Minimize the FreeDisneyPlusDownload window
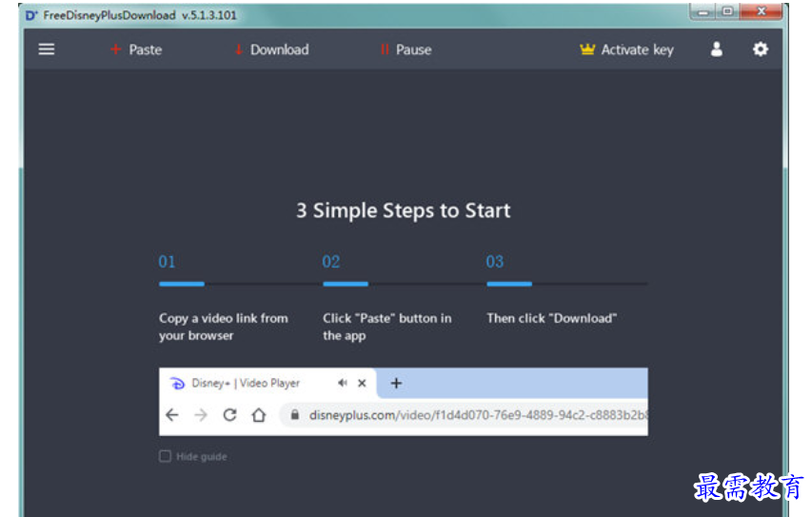This screenshot has width=812, height=517. pyautogui.click(x=703, y=11)
